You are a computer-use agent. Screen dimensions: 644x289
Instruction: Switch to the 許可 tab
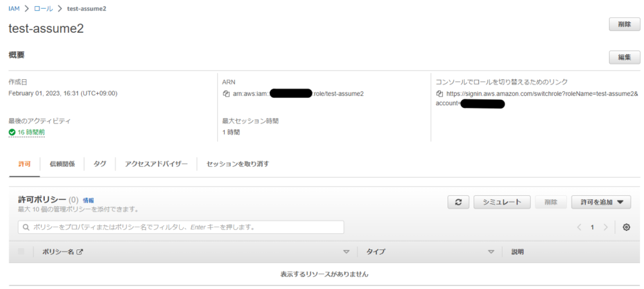point(24,164)
